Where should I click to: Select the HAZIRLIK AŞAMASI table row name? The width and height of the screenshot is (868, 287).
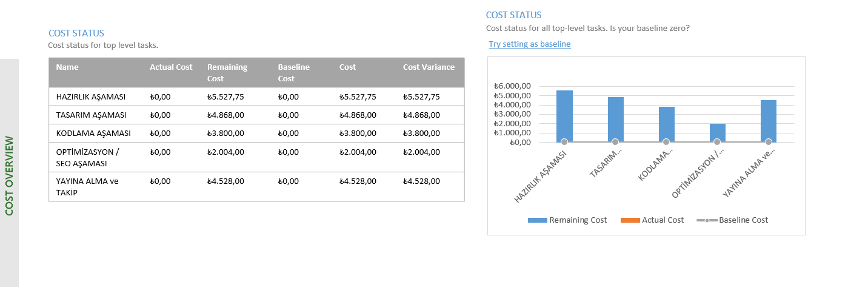[91, 96]
